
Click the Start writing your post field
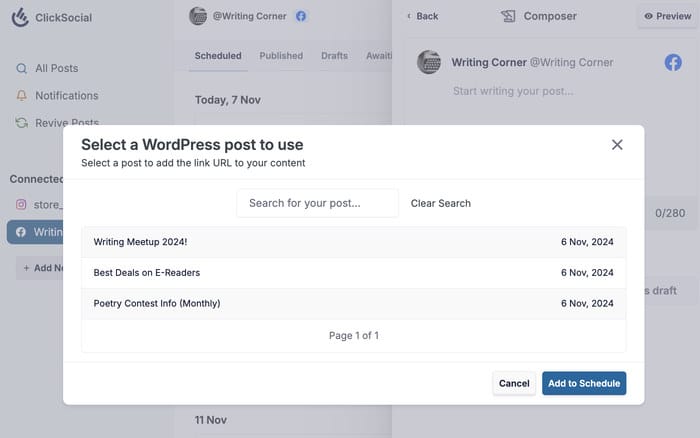pyautogui.click(x=513, y=91)
